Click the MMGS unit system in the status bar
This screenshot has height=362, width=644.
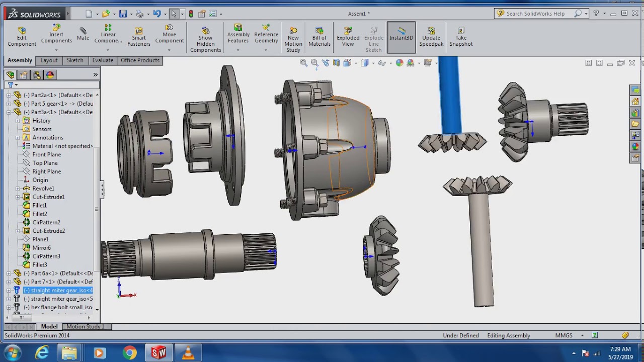(x=563, y=335)
